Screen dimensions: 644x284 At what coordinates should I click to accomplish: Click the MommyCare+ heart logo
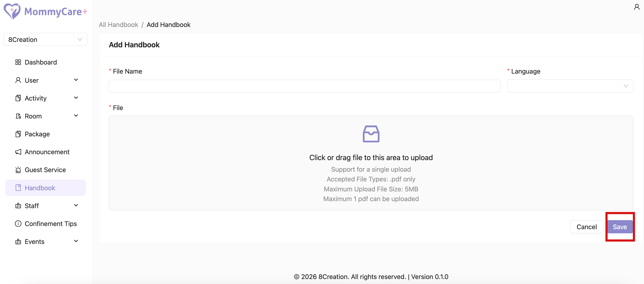(12, 11)
